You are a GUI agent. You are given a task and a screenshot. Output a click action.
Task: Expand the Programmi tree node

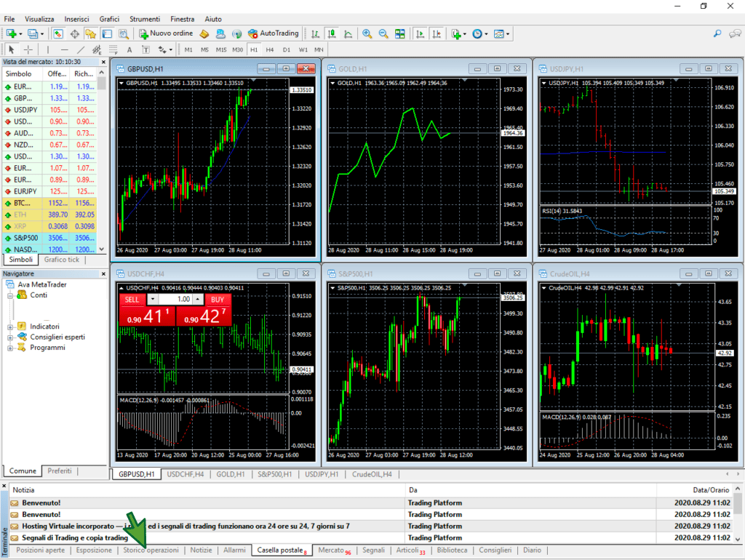tap(10, 348)
